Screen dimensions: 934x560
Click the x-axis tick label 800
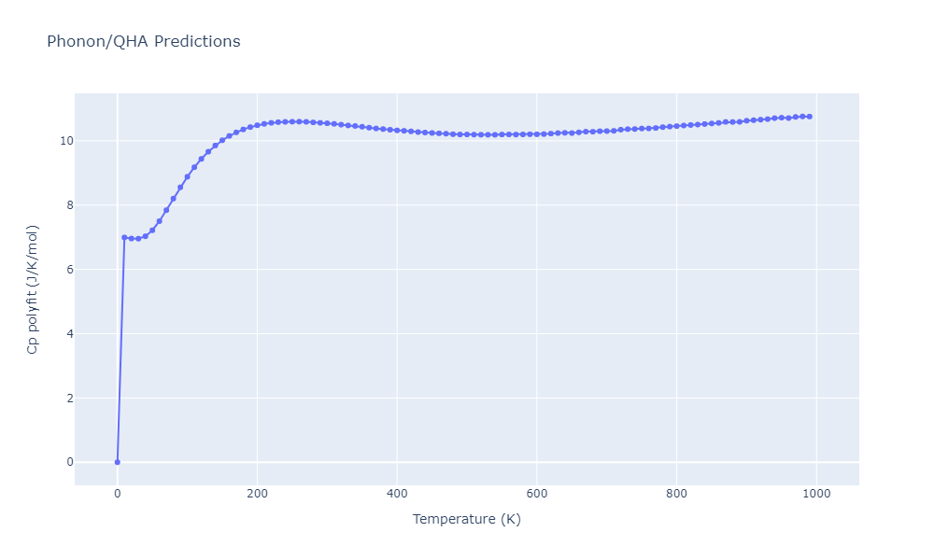click(x=676, y=494)
